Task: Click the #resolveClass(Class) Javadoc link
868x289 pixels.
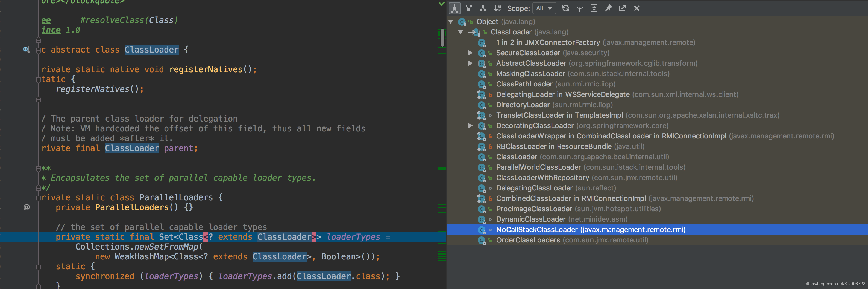Action: pos(129,20)
